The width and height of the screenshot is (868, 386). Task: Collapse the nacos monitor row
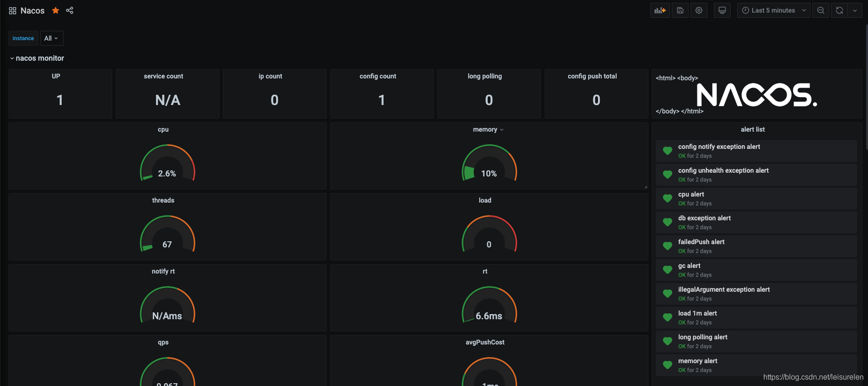tap(37, 58)
